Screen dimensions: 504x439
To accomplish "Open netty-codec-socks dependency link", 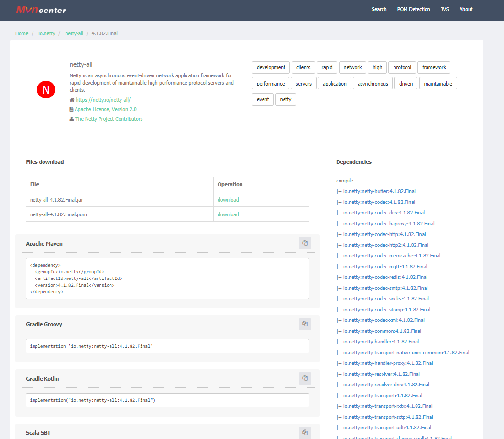I will [x=386, y=299].
